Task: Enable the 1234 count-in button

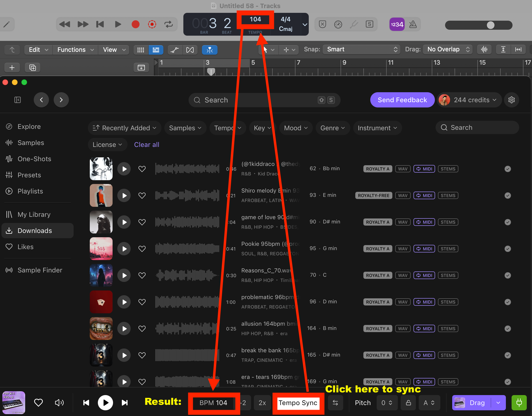Action: (397, 24)
